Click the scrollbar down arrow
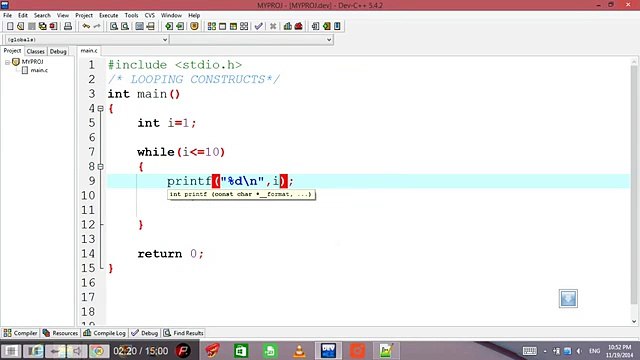This screenshot has height=360, width=640. (x=634, y=322)
